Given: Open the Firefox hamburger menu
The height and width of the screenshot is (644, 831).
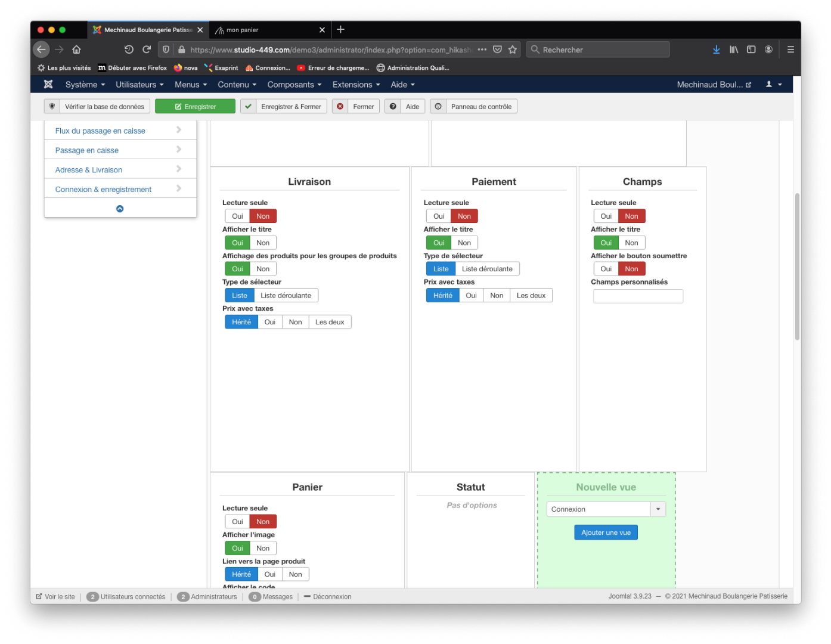Looking at the screenshot, I should (x=790, y=49).
